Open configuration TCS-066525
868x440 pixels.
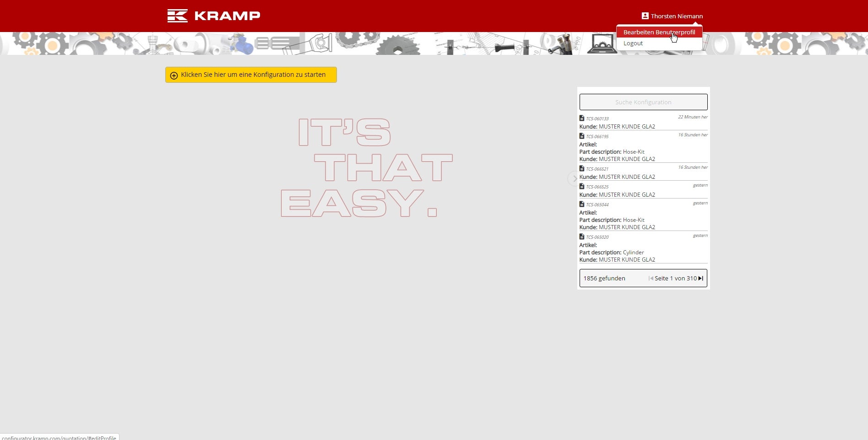coord(597,187)
